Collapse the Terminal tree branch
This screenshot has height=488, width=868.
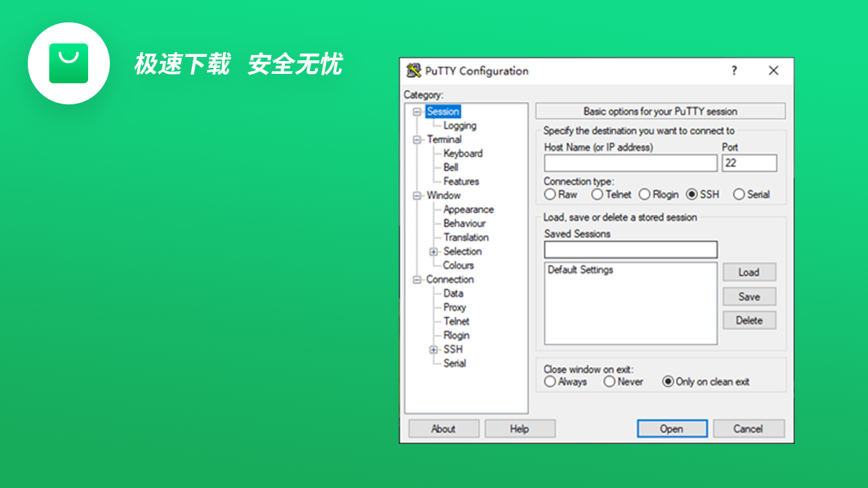point(417,139)
